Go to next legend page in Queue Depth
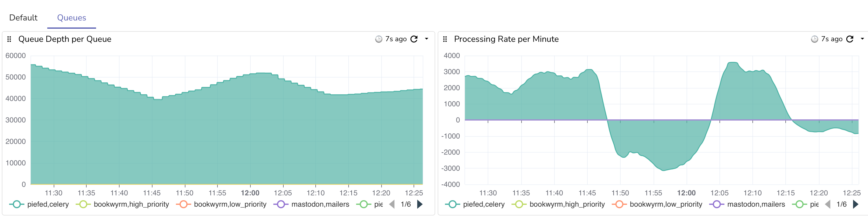 [420, 205]
